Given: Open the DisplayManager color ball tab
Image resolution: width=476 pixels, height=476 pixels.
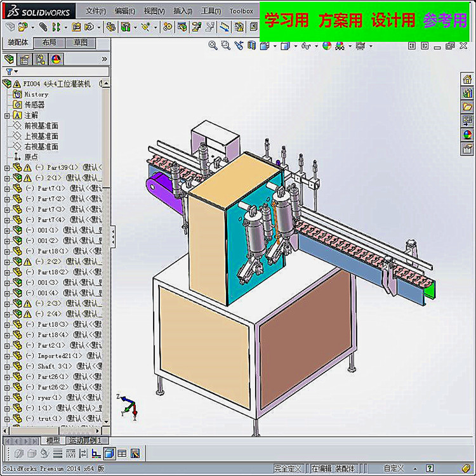Looking at the screenshot, I should pos(56,59).
